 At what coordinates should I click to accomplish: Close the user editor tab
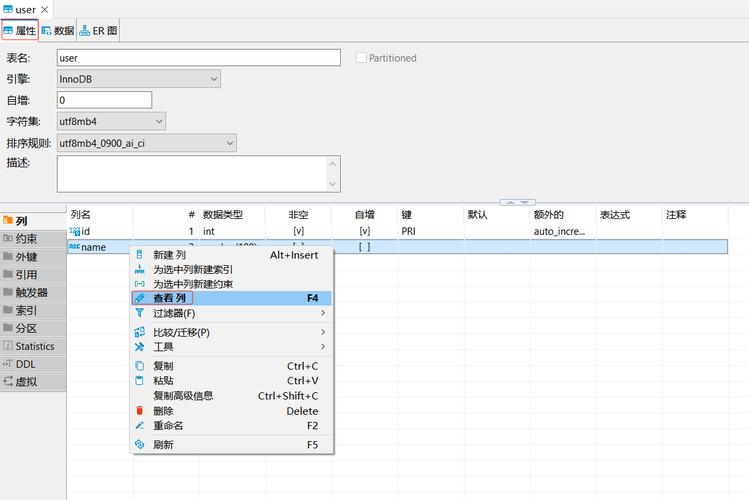click(x=44, y=9)
